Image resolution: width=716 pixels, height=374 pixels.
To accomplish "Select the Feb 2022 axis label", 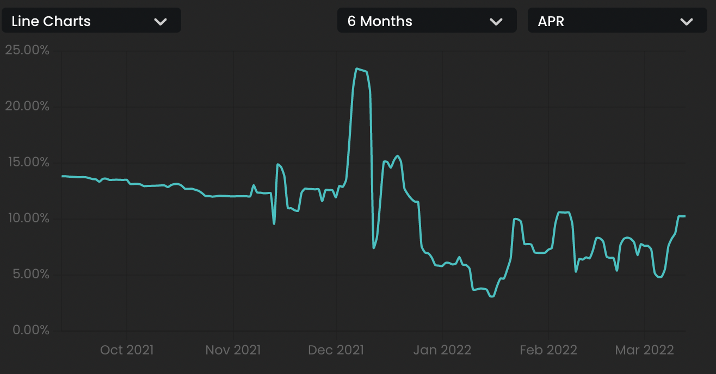I will pyautogui.click(x=548, y=350).
